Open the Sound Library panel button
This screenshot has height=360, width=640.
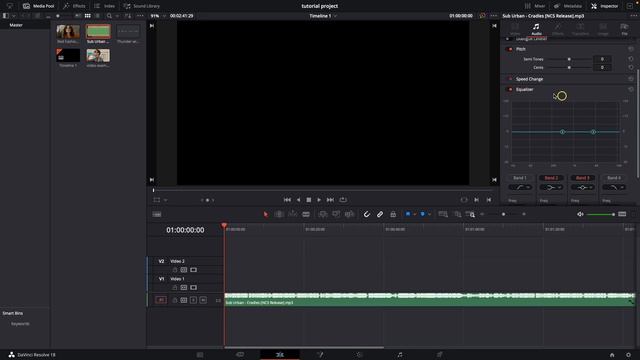coord(142,6)
